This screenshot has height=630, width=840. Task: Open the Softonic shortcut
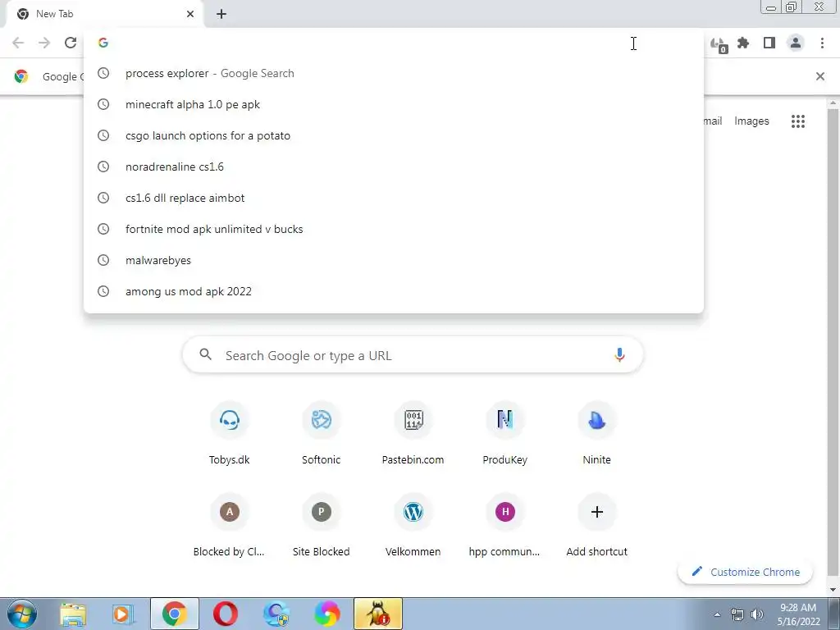pos(321,434)
